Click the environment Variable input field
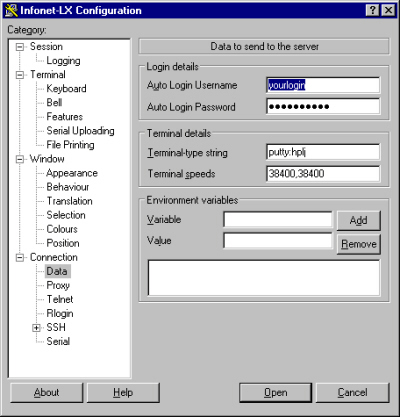400x417 pixels. (x=278, y=220)
